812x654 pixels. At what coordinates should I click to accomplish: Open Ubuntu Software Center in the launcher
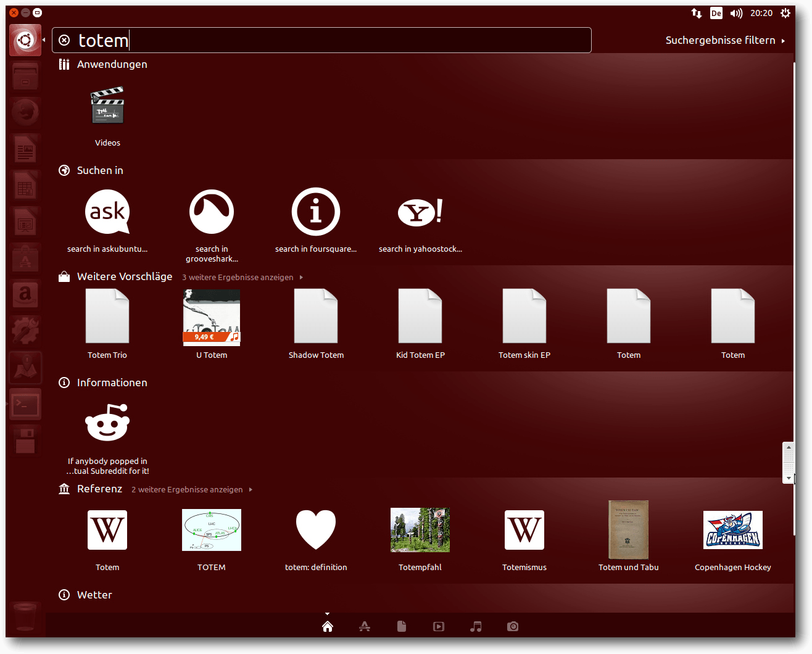pyautogui.click(x=25, y=258)
